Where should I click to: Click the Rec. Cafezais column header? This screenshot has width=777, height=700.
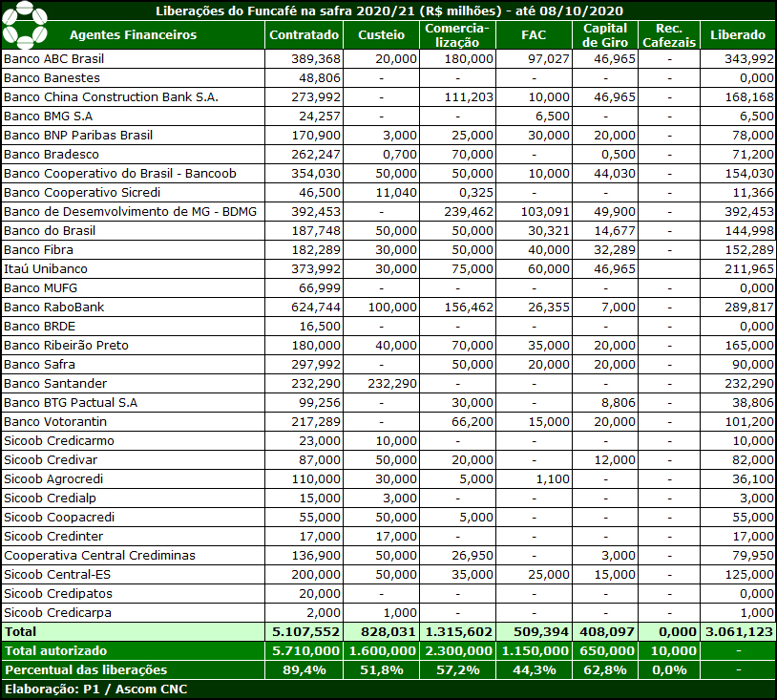pos(669,35)
